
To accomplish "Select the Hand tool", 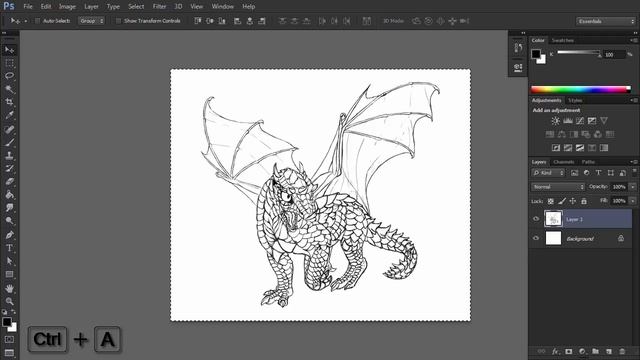I will (x=9, y=289).
